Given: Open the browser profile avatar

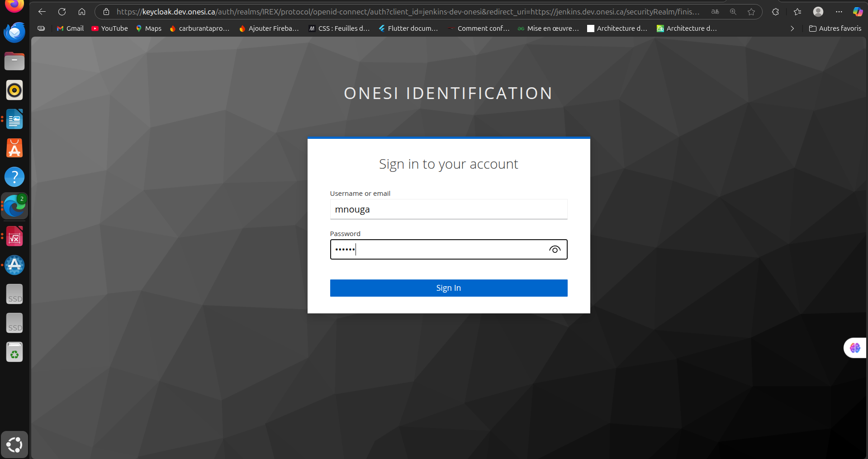Looking at the screenshot, I should point(818,12).
